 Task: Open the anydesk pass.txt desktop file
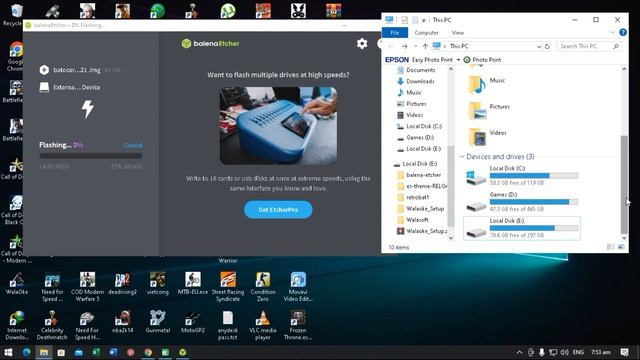(228, 325)
